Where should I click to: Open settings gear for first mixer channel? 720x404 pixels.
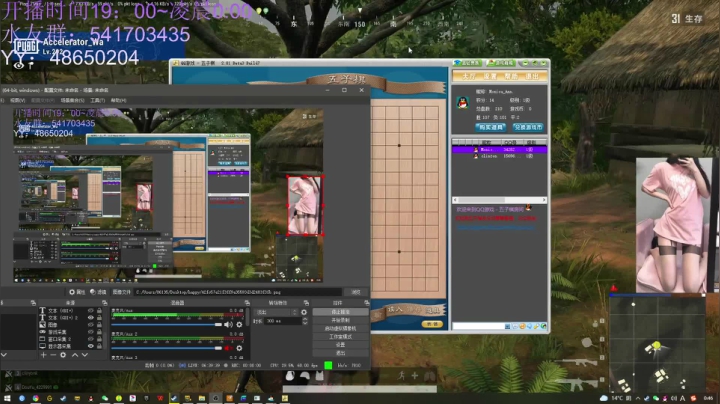(x=239, y=325)
